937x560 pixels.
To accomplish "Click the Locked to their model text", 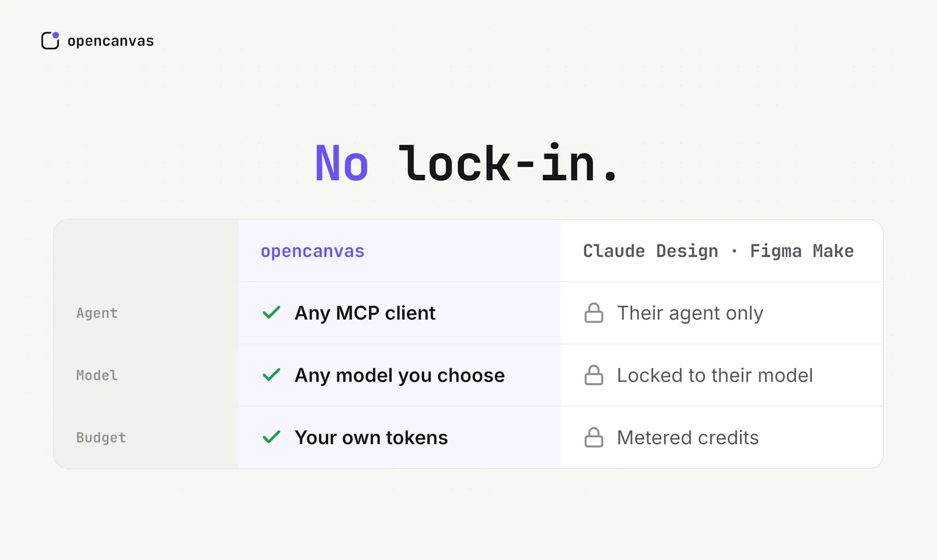I will pos(714,375).
